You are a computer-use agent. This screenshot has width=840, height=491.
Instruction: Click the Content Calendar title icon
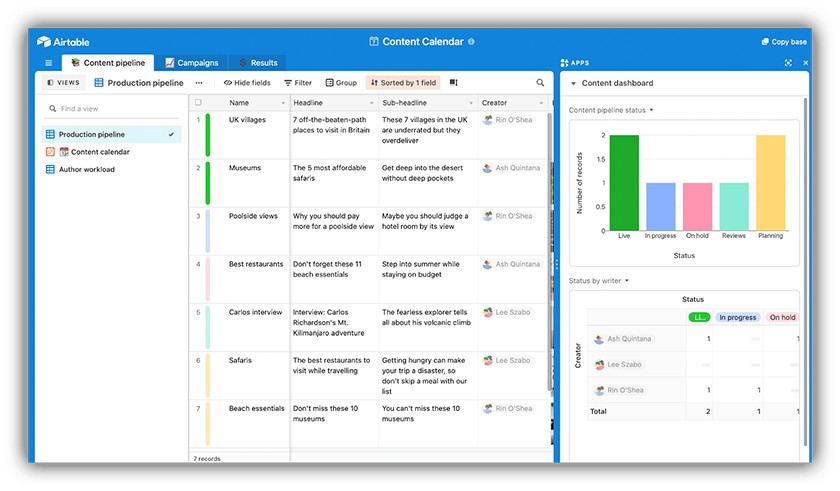[374, 41]
